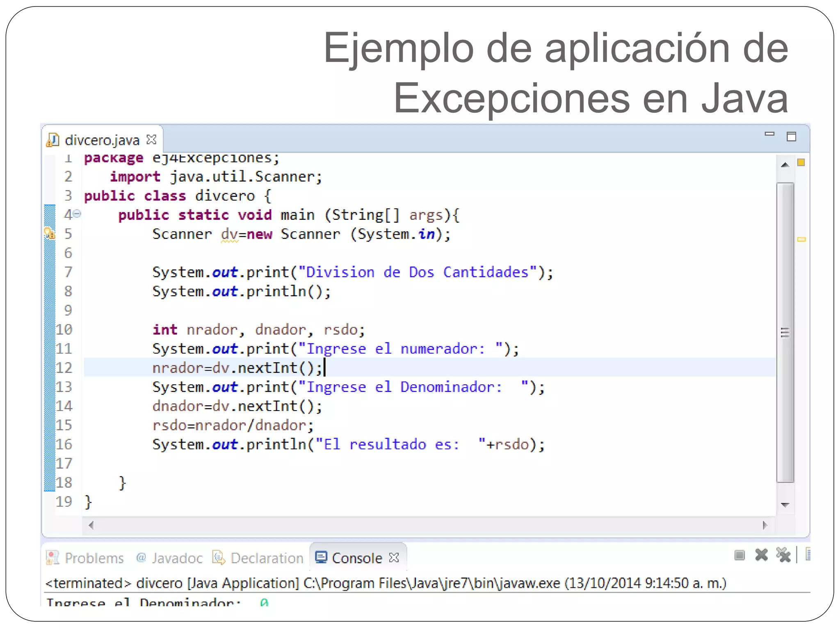Click the "Ingrese el Denominador: " string on line 13
Viewport: 840px width, 630px height.
pos(413,387)
